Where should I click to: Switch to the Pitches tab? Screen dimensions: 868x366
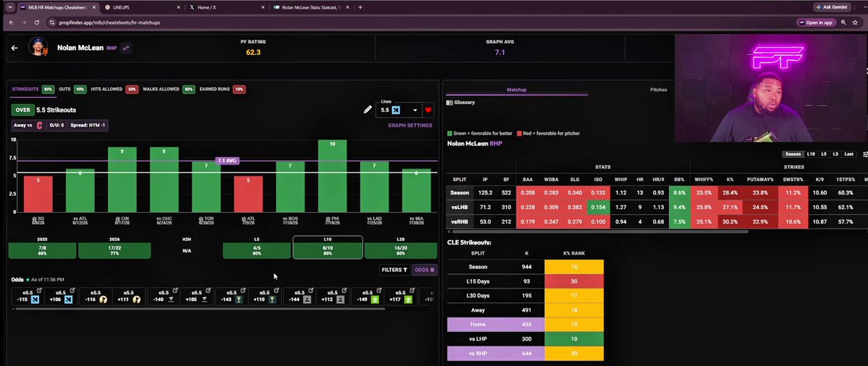[658, 90]
